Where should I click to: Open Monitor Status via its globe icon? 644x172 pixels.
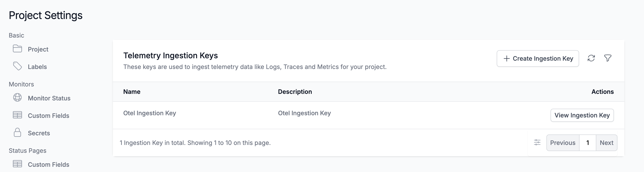pyautogui.click(x=17, y=98)
